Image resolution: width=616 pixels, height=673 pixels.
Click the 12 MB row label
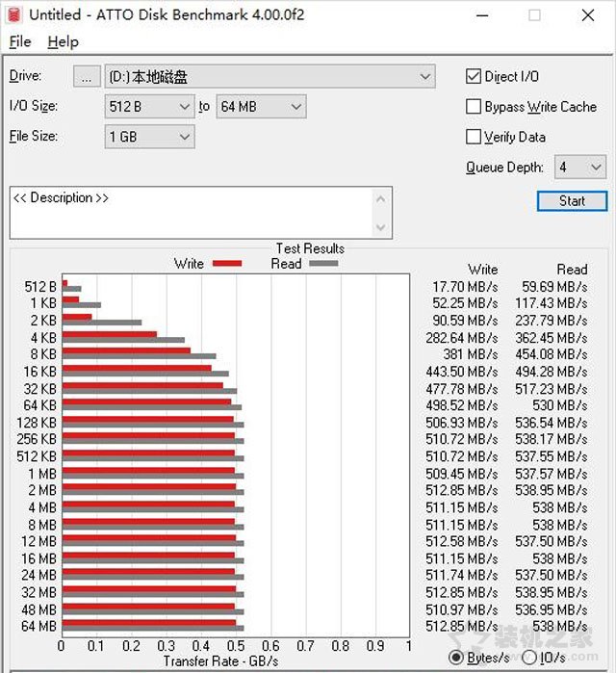(x=39, y=542)
